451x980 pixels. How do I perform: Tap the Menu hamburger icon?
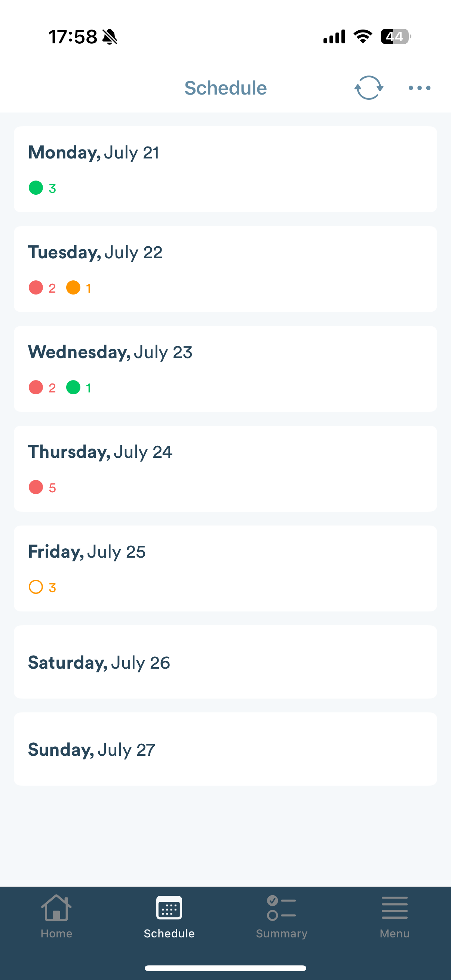pyautogui.click(x=394, y=908)
